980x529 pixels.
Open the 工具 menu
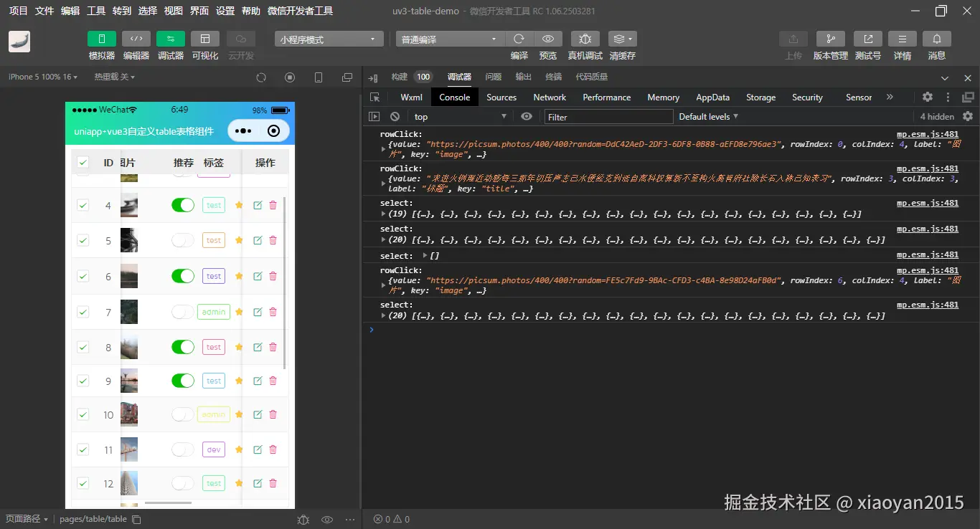coord(96,11)
